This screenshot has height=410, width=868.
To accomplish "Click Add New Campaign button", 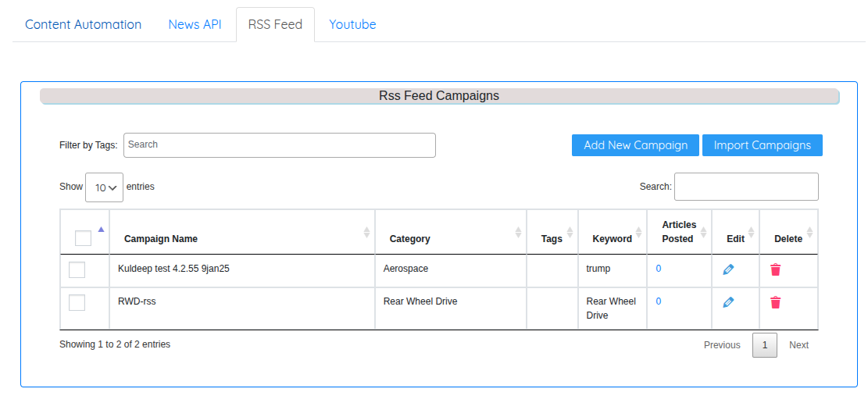I will 635,145.
